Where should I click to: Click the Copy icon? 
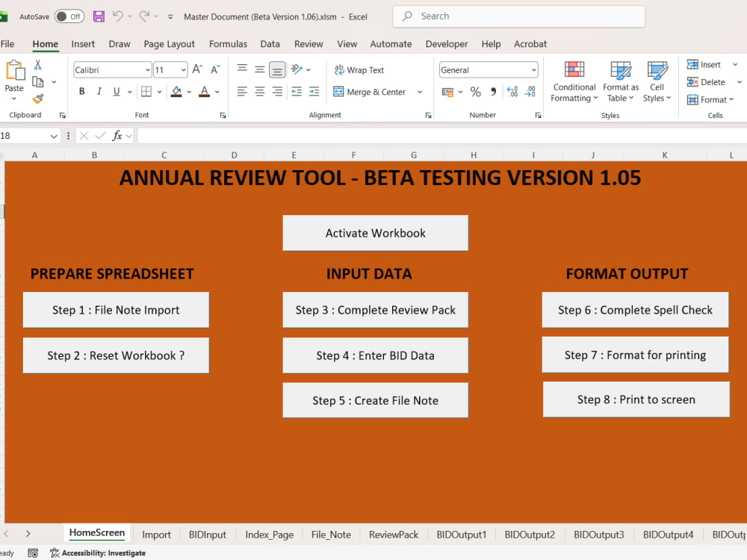pos(37,82)
